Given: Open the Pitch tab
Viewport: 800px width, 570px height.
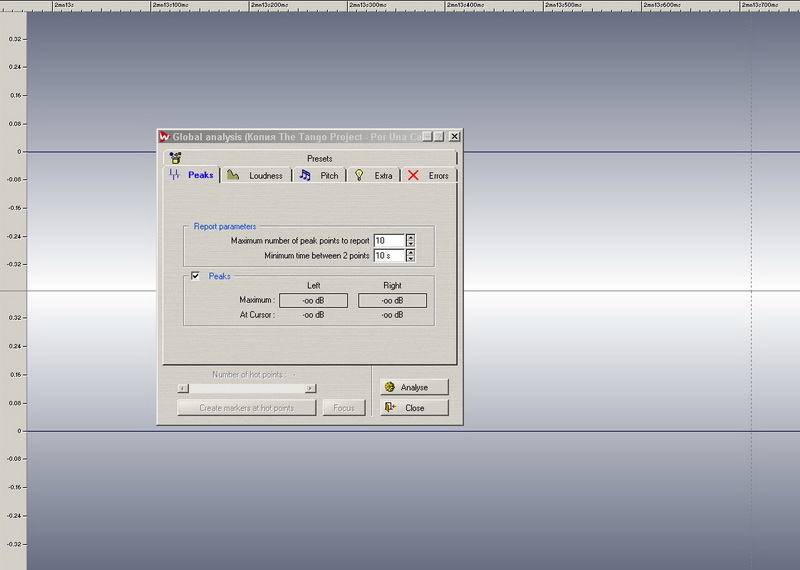Looking at the screenshot, I should pos(320,176).
